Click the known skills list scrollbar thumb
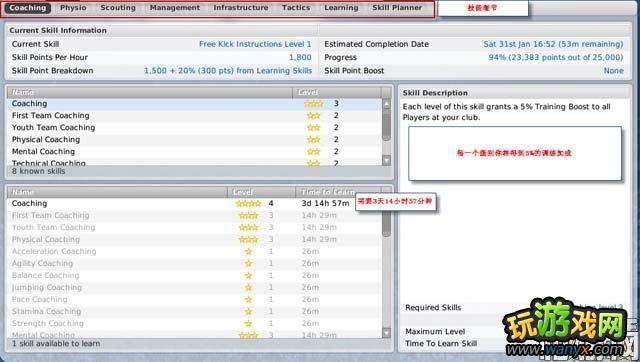The image size is (640, 362). coord(386,125)
